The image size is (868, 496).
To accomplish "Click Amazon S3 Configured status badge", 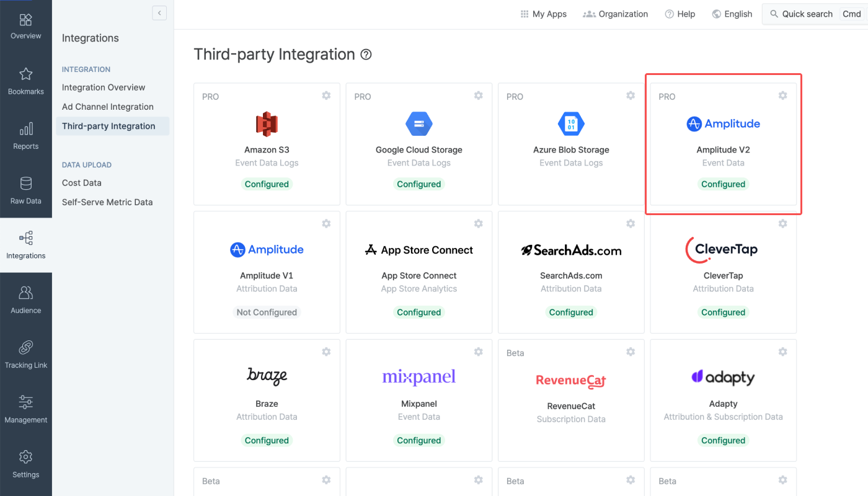I will coord(267,184).
